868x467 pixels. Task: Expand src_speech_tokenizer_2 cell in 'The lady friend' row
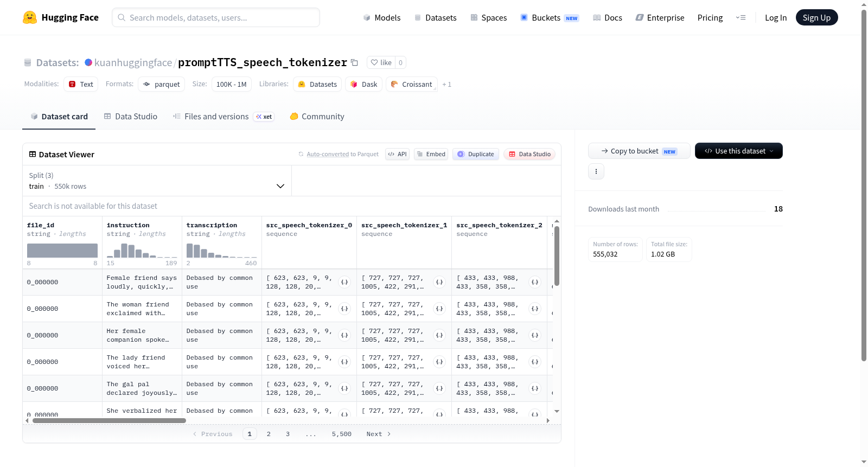coord(535,362)
